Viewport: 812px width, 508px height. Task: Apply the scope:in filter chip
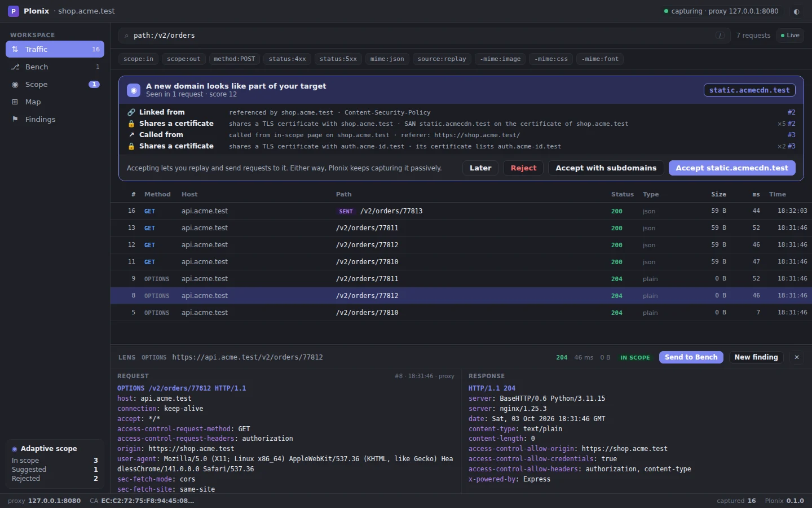click(138, 59)
